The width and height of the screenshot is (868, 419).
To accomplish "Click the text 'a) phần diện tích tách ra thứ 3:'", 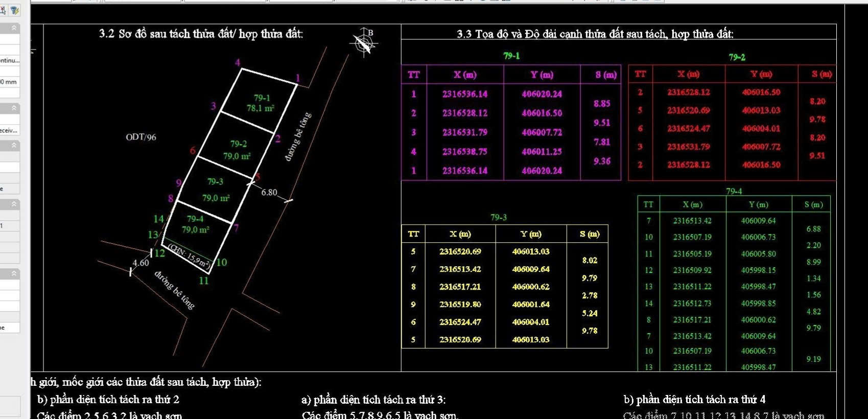I will 373,400.
